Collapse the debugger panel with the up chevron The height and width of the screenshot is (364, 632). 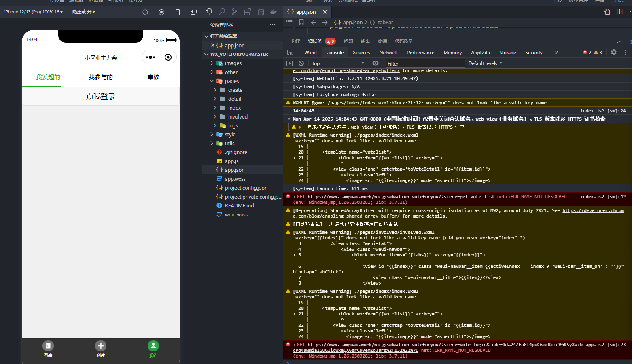[619, 42]
